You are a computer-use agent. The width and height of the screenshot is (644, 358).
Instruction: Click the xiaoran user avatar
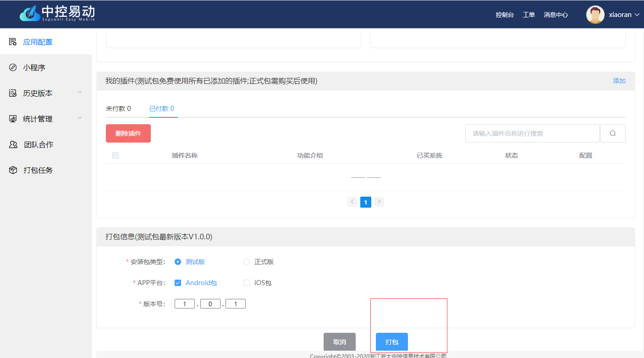click(595, 15)
